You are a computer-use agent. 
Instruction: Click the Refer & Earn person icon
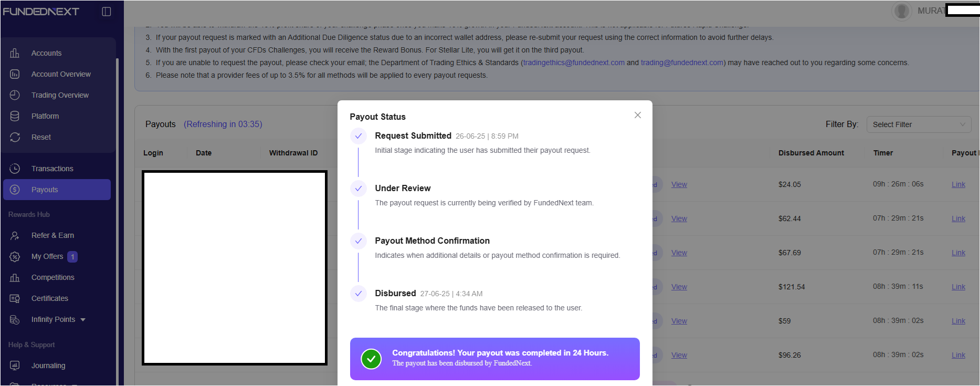click(15, 235)
